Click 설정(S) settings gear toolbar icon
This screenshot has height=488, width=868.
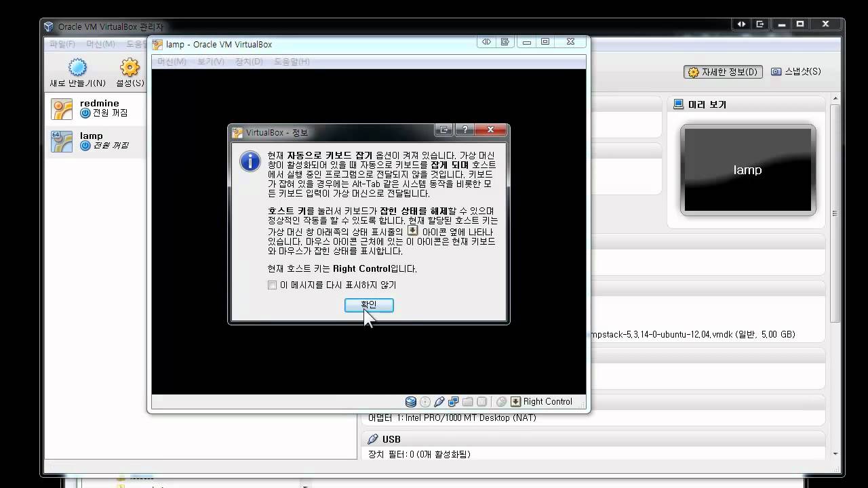point(130,73)
